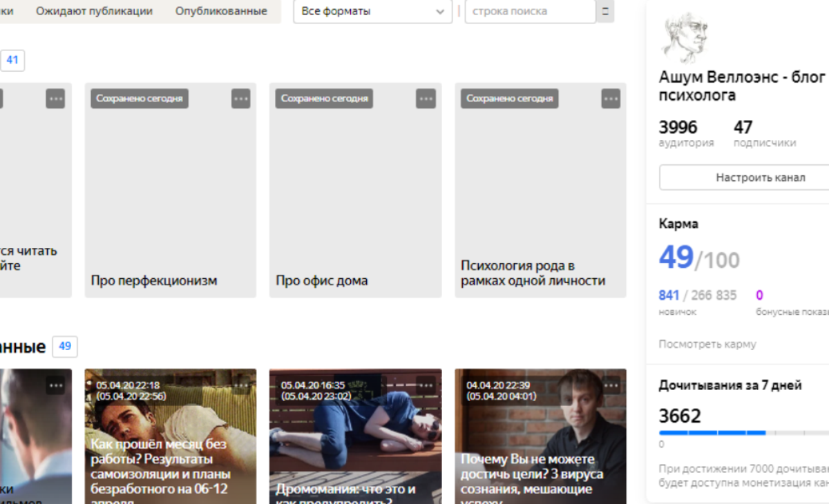Click the строка поиска search field
This screenshot has height=504, width=829.
tap(530, 11)
